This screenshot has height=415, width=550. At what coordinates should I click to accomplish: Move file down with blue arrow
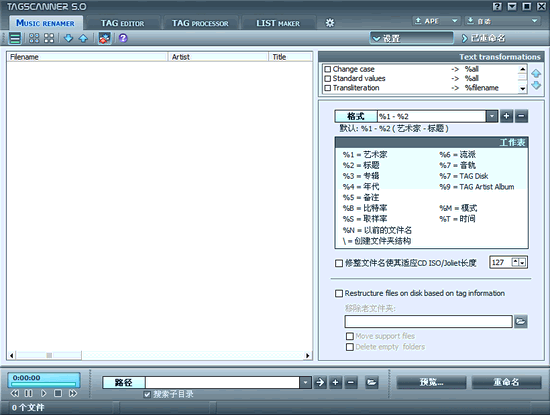click(68, 38)
